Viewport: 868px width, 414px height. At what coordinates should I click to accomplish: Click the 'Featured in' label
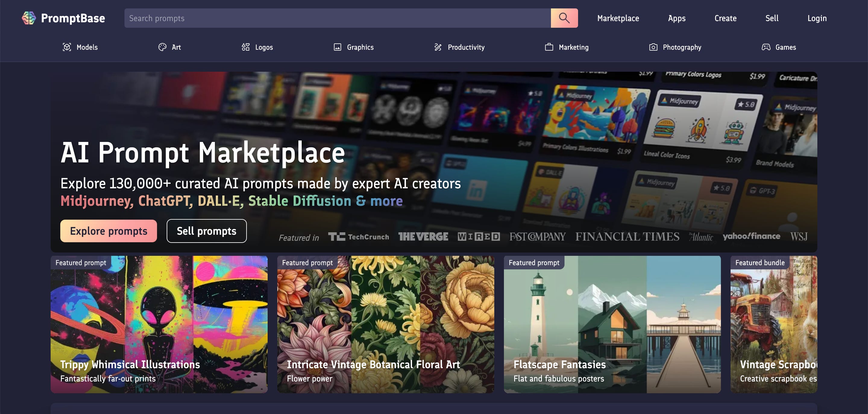(299, 238)
